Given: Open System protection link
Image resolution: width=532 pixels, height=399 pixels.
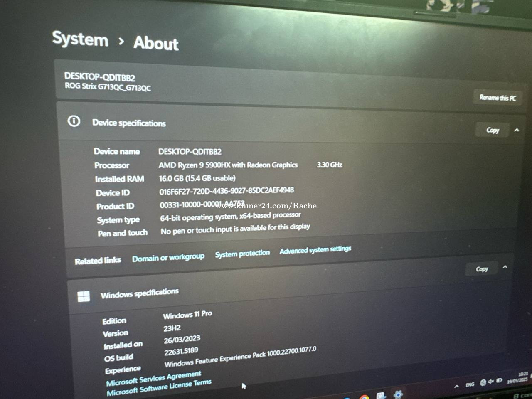Looking at the screenshot, I should tap(242, 253).
